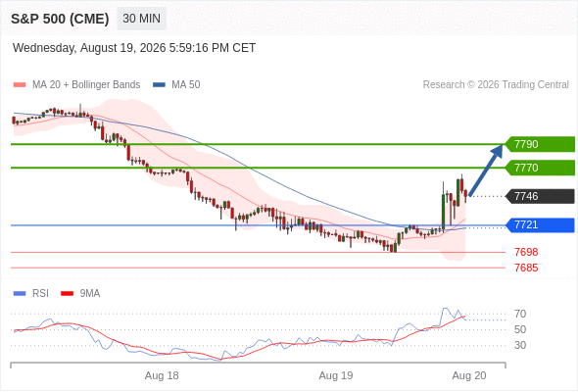Viewport: 578px width, 392px height.
Task: Click the S&P 500 (CME) title
Action: [60, 19]
